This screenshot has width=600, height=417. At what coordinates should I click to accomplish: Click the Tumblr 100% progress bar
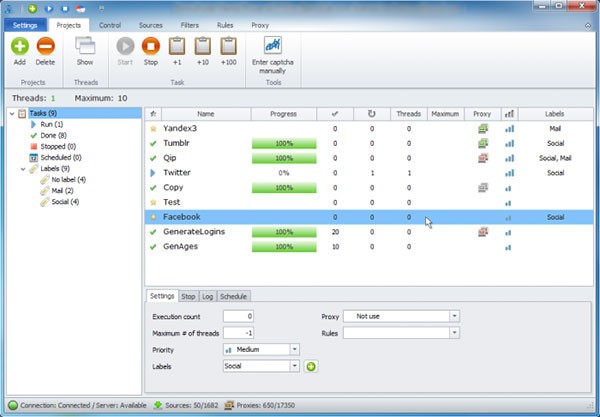(x=283, y=143)
